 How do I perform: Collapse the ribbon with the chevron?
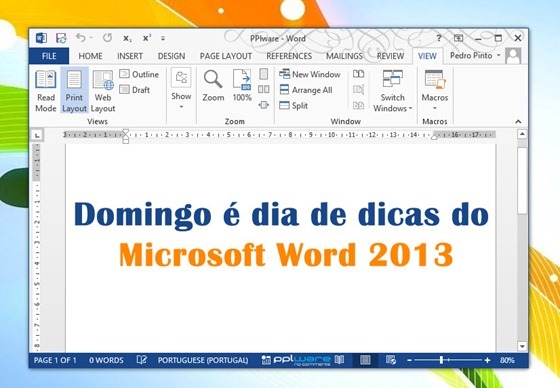(518, 121)
